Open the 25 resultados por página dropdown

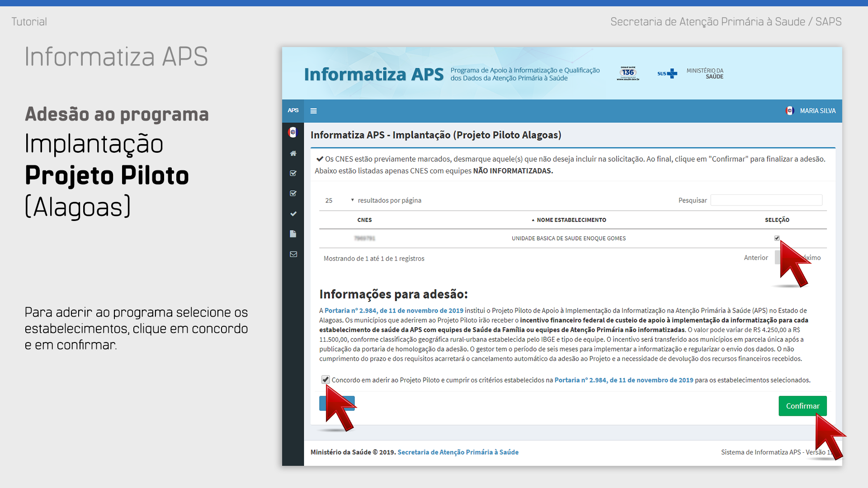[339, 200]
